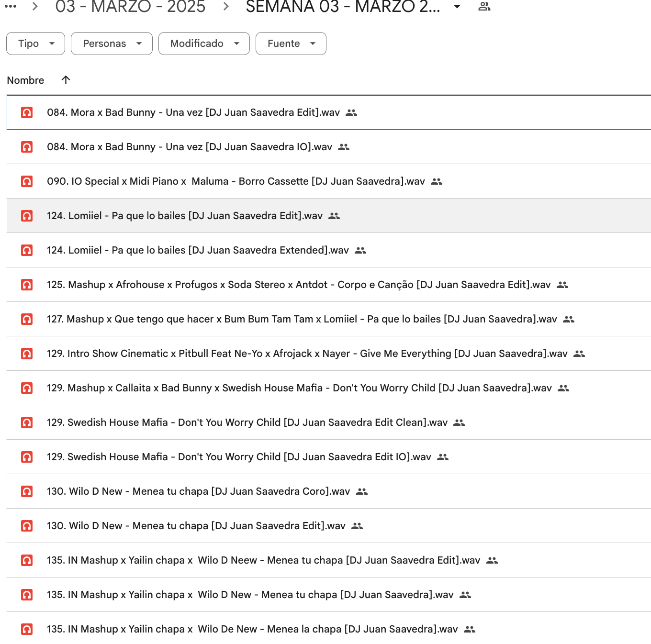651x644 pixels.
Task: Expand the Personas filter dropdown
Action: (112, 44)
